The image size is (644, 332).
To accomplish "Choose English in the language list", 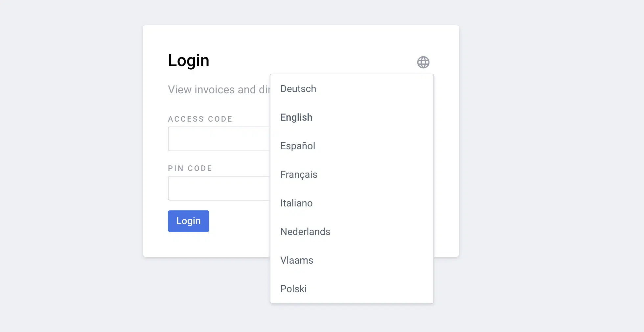I will [296, 117].
